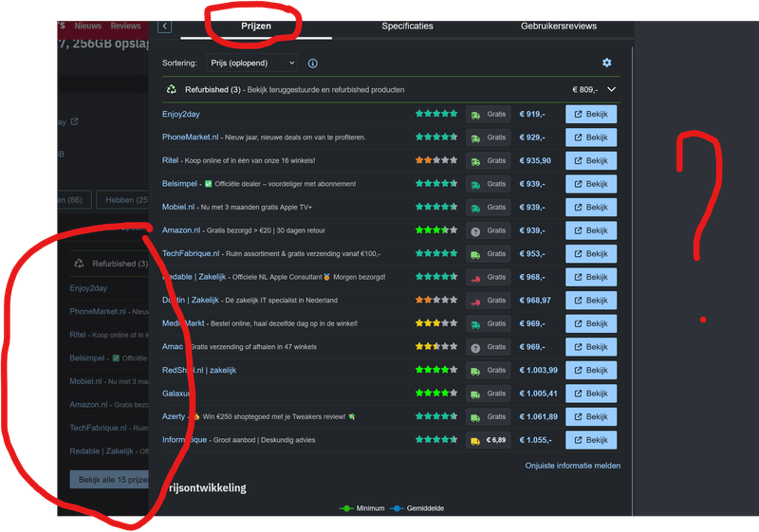Click the € 1.005,41 price of Galaxus
Image resolution: width=759 pixels, height=532 pixels.
click(x=538, y=394)
